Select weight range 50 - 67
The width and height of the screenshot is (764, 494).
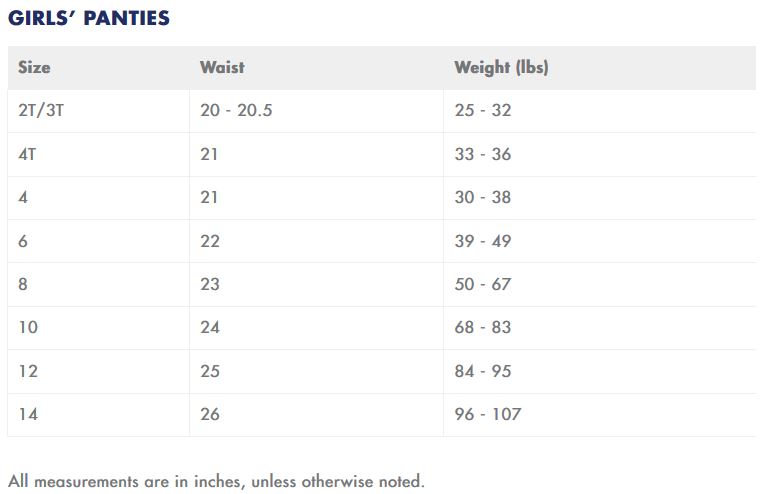(x=483, y=284)
